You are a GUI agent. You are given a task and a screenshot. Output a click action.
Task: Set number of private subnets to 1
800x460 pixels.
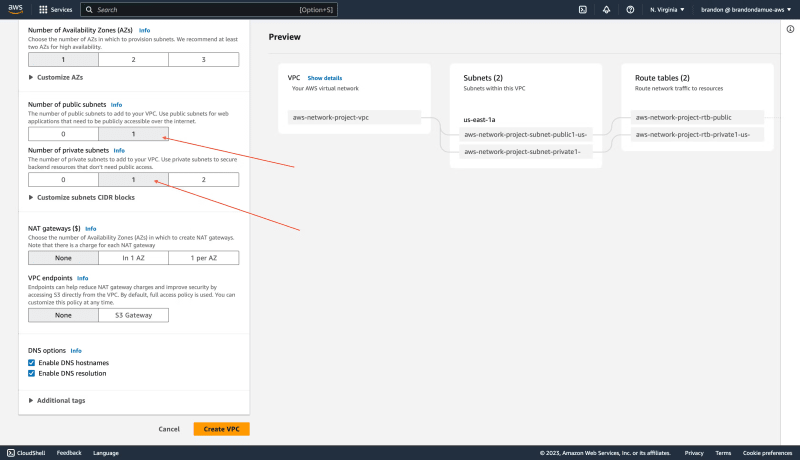[x=133, y=180]
